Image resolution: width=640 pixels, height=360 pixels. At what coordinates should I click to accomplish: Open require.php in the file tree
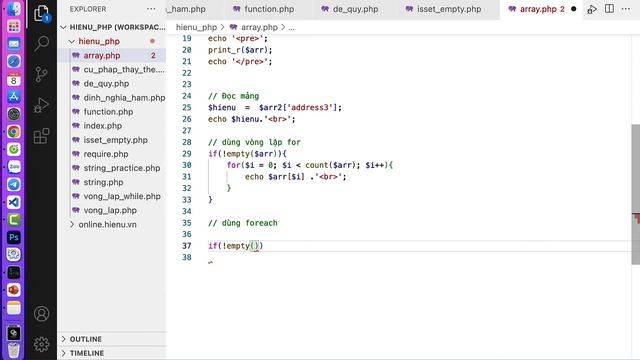[x=112, y=154]
